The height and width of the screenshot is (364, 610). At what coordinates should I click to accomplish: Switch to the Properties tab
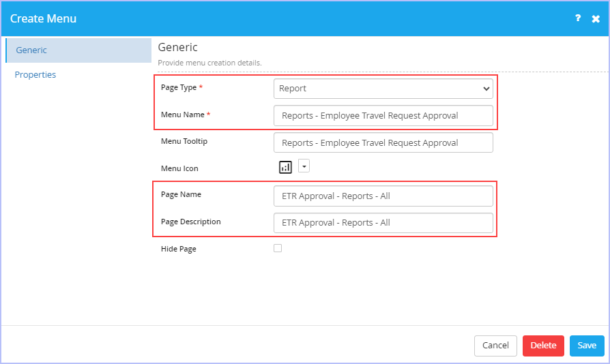[35, 74]
